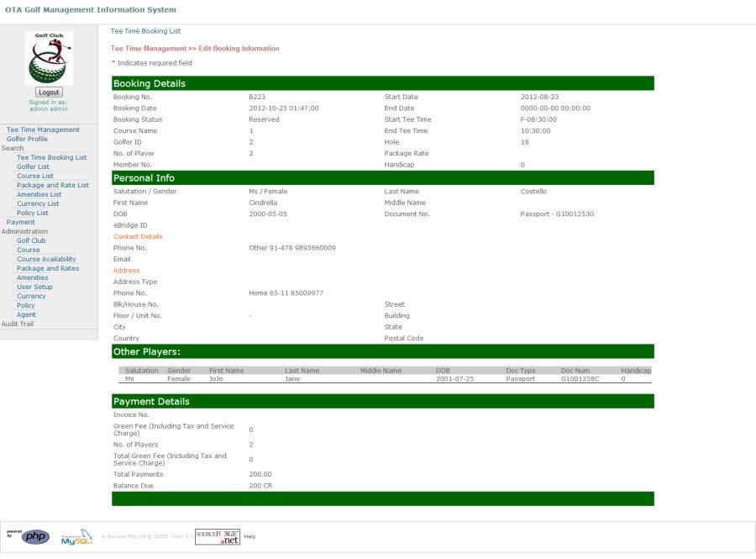The image size is (756, 559).
Task: Open User Setup in the sidebar
Action: 36,286
